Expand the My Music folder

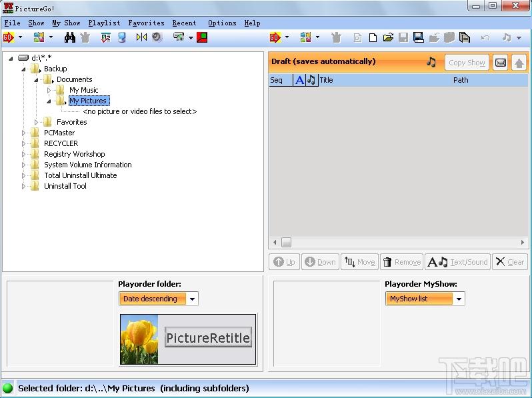[49, 90]
